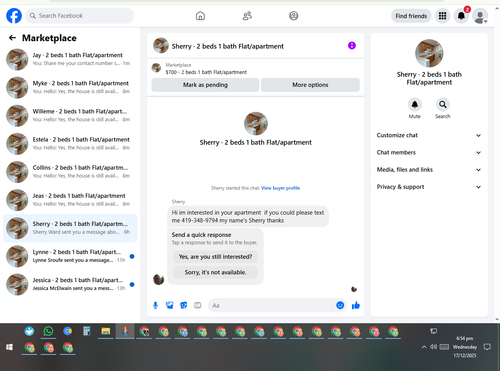
Task: Go back with Marketplace arrow
Action: (12, 38)
